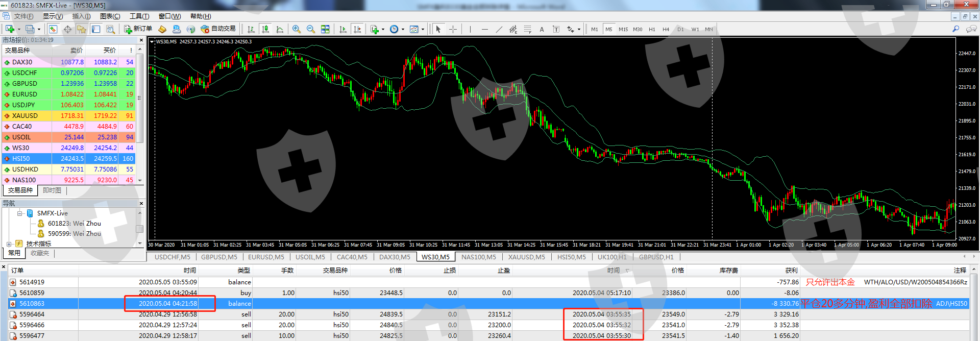Select the Crosshair cursor tool
The image size is (980, 341).
pos(453,29)
